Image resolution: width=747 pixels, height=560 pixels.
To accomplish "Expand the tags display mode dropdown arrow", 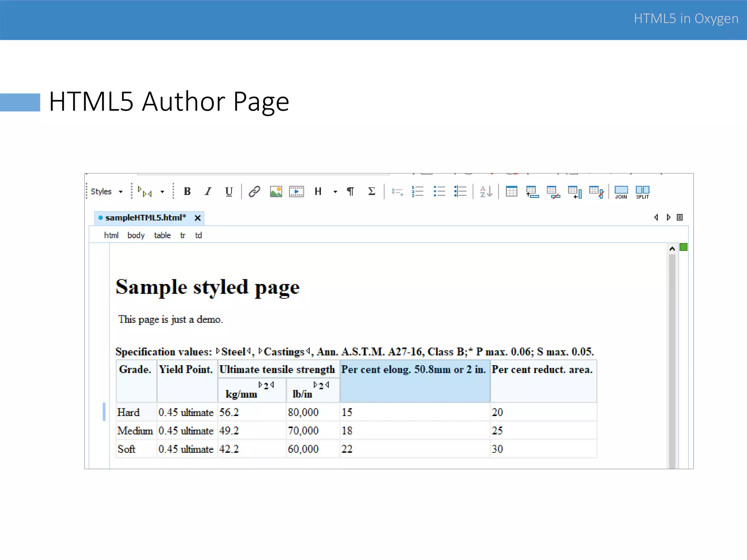I will [x=162, y=192].
